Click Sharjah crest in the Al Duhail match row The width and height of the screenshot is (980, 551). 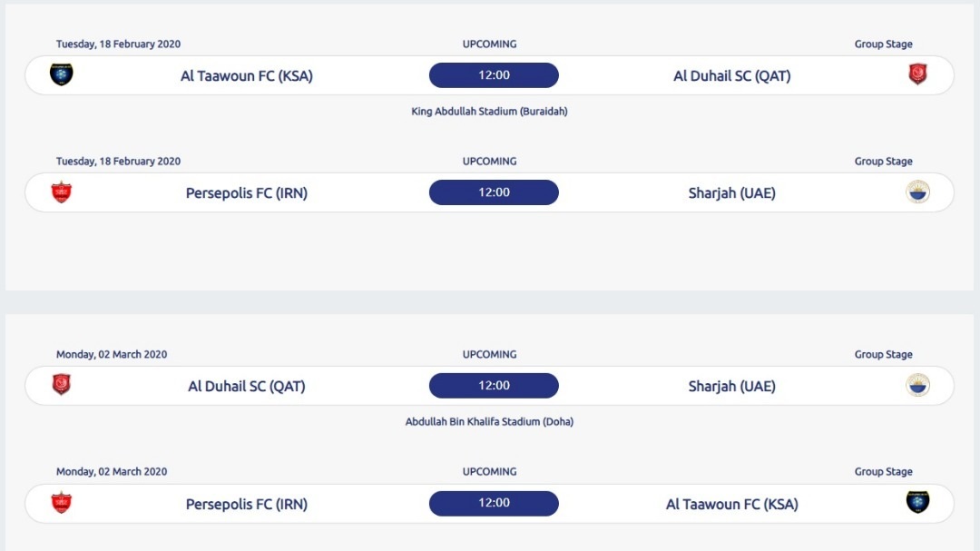tap(917, 385)
